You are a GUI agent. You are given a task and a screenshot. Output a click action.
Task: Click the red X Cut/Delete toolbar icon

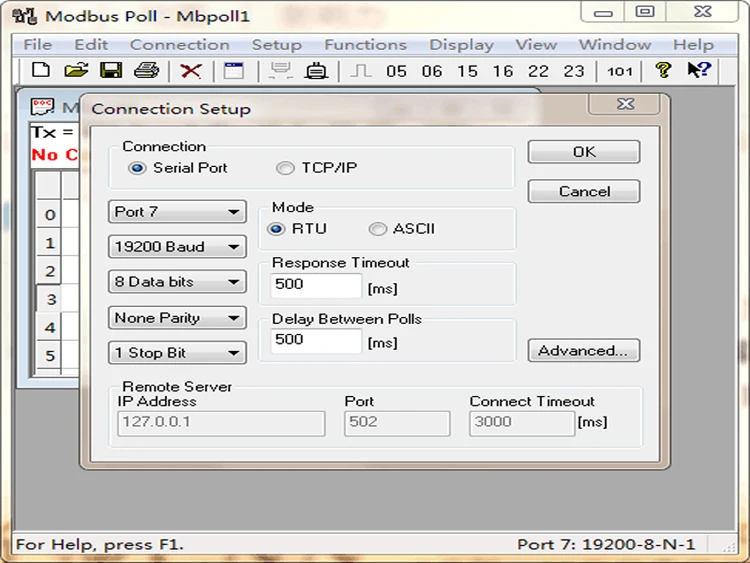[x=190, y=71]
